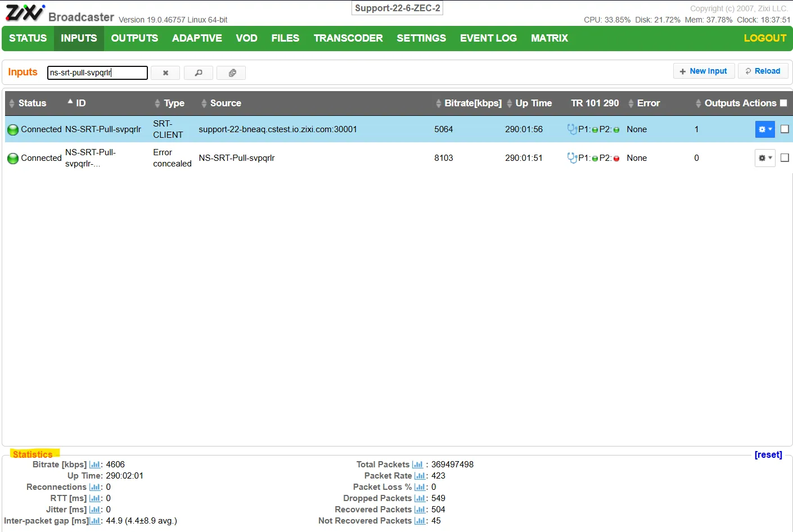Select the checkbox for the SRT-CLIENT input row
This screenshot has height=532, width=793.
pos(785,129)
